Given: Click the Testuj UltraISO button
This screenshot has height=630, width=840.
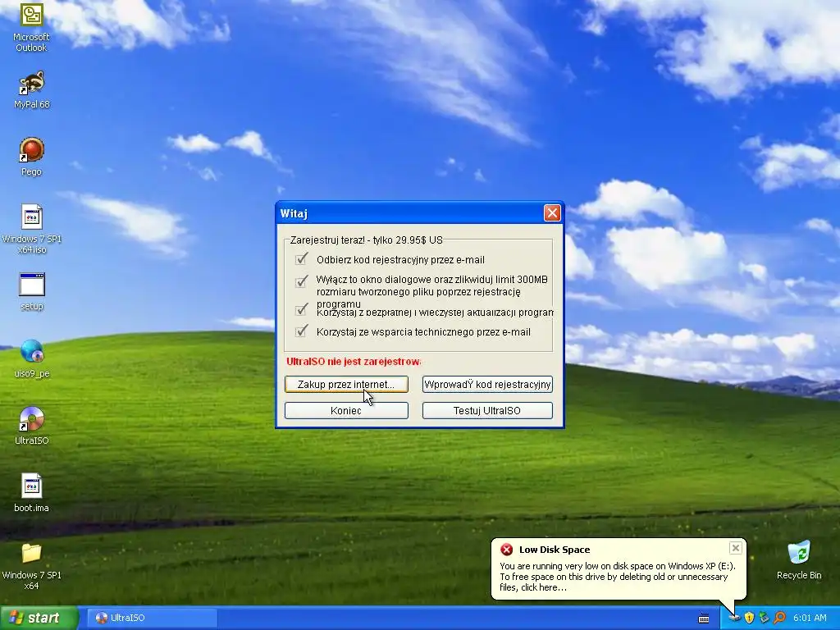Looking at the screenshot, I should click(x=487, y=410).
